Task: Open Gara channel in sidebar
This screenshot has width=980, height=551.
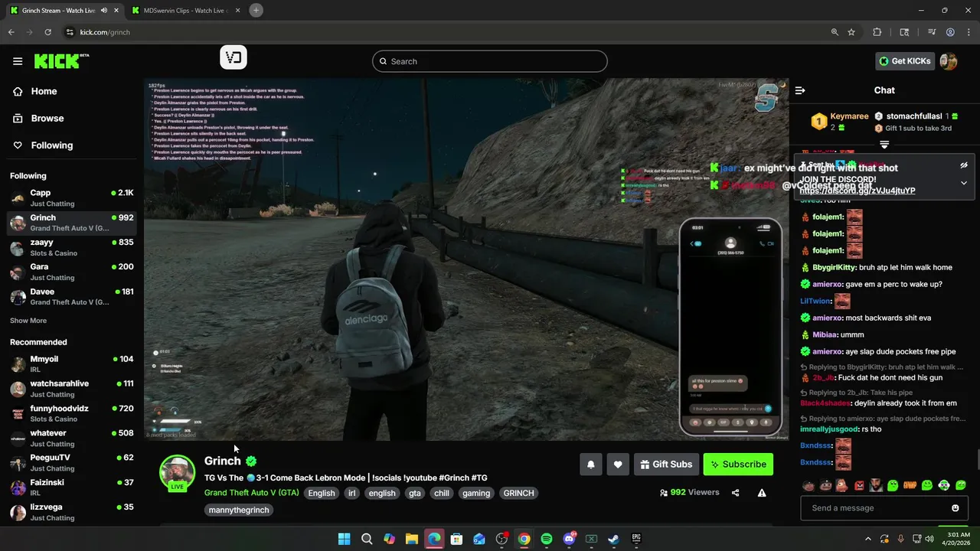Action: tap(72, 272)
